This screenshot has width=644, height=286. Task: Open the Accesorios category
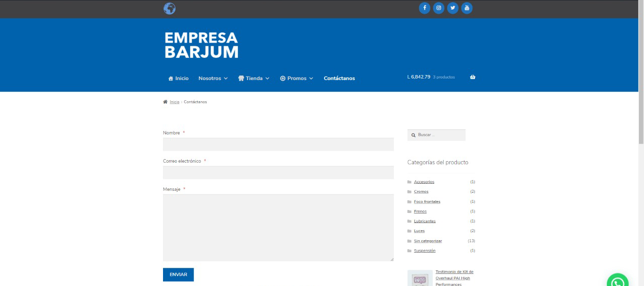424,182
